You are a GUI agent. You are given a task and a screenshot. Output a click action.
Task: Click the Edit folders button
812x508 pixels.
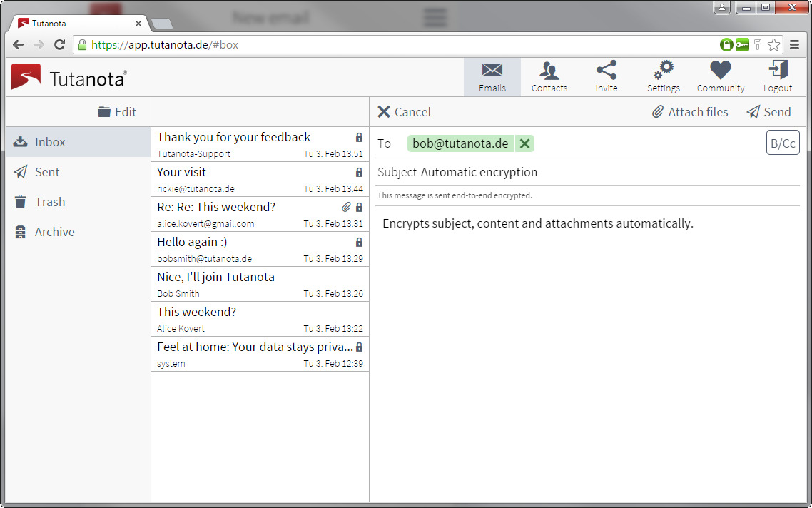(x=117, y=112)
